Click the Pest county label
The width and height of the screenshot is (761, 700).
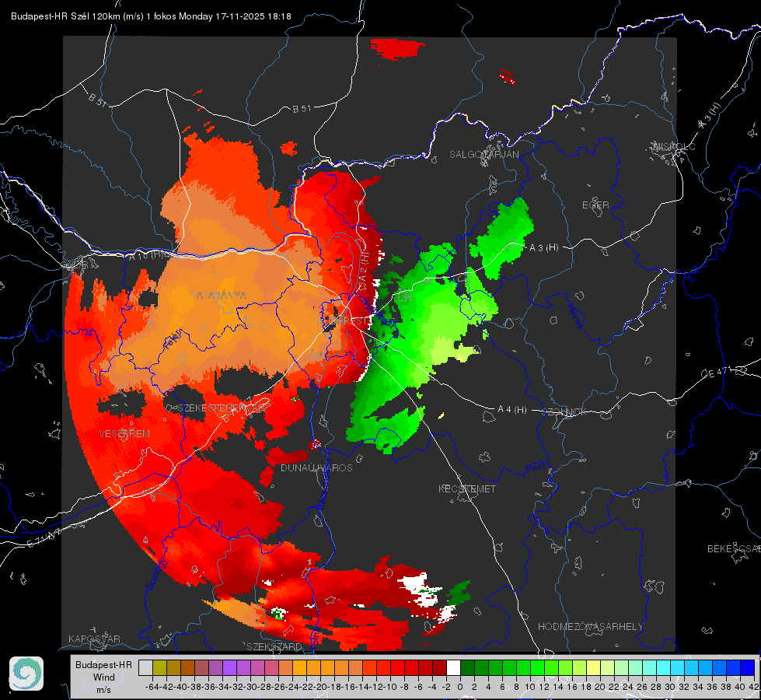[535, 468]
